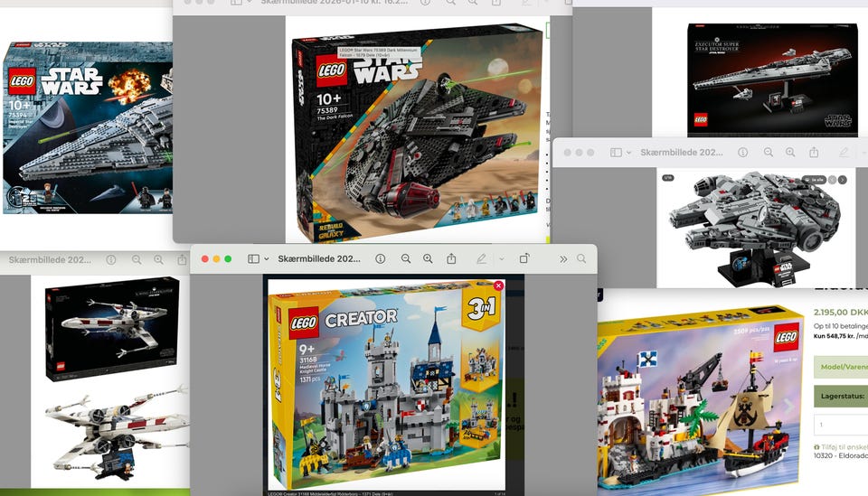The image size is (868, 496).
Task: Select the Executor Super Star Destroyer image
Action: tap(772, 80)
